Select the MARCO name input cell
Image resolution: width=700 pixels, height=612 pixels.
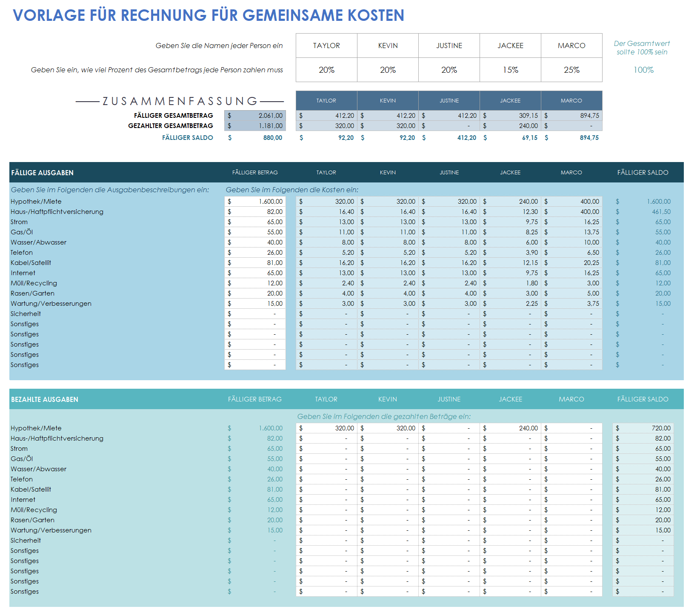[x=571, y=46]
